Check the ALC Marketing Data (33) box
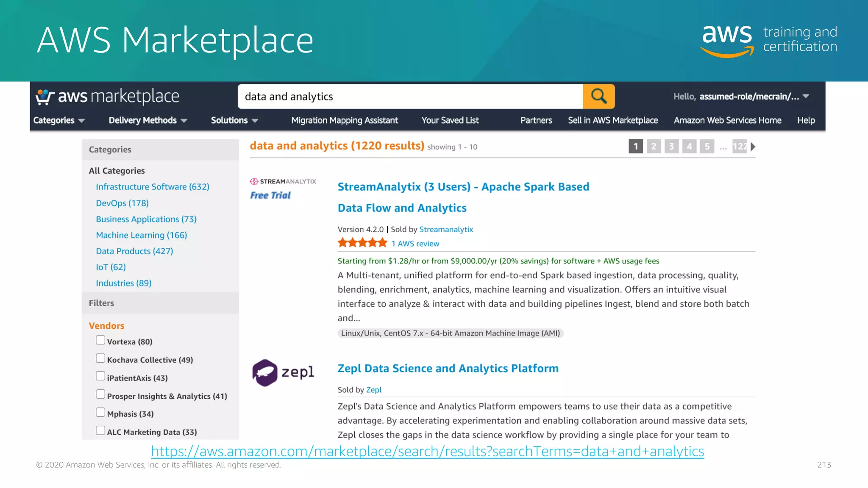The height and width of the screenshot is (488, 868). [100, 430]
